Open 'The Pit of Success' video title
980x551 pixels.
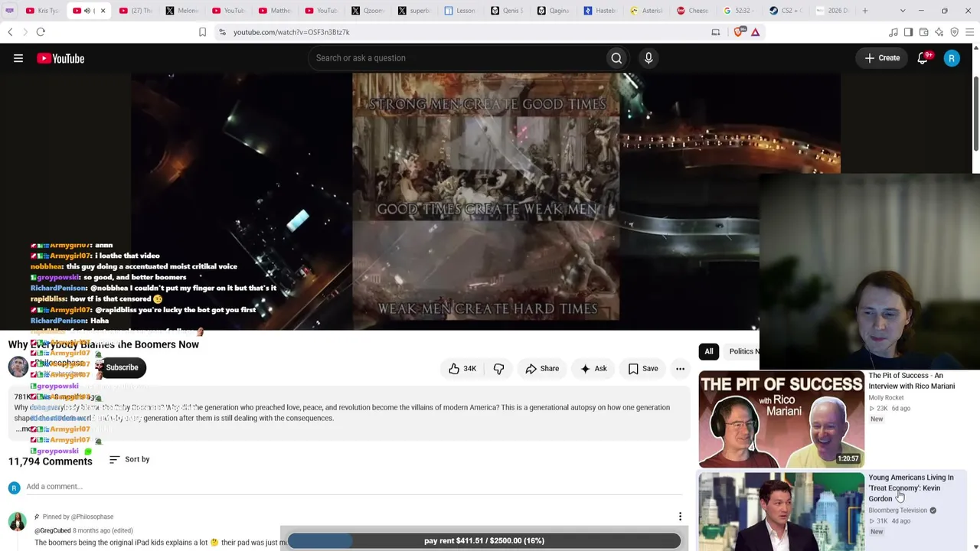tap(911, 381)
